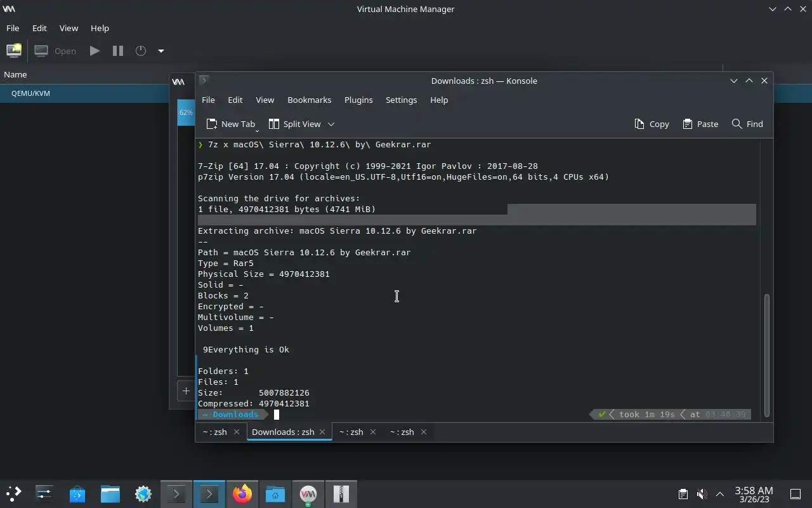Switch to the active Konsole taskbar entry
The height and width of the screenshot is (508, 812).
(209, 494)
